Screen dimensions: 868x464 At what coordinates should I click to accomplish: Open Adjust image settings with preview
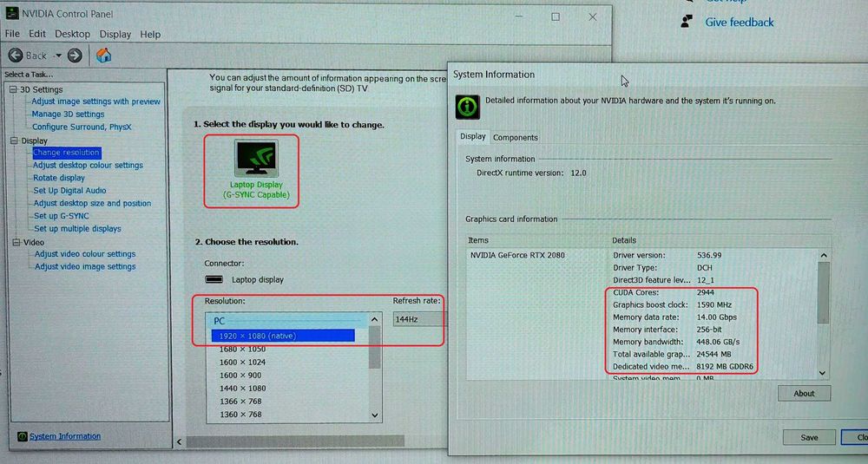[x=95, y=101]
